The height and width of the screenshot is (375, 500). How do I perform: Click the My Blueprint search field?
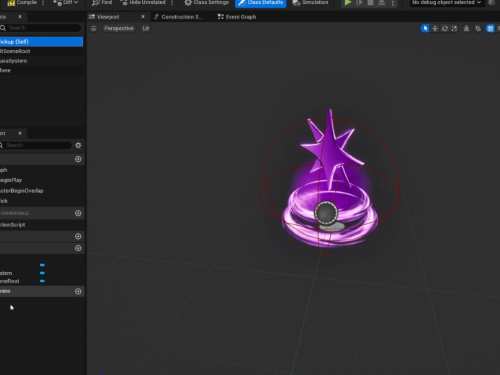click(x=37, y=145)
